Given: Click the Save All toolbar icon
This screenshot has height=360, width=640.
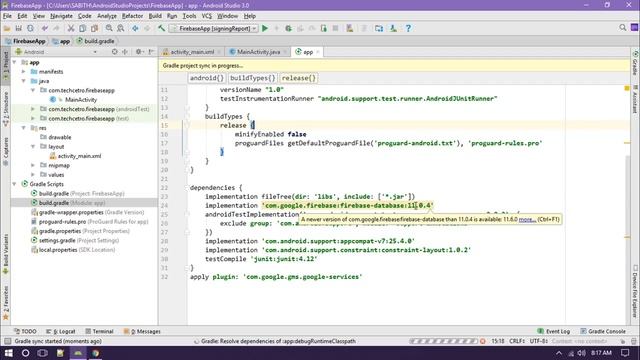Looking at the screenshot, I should (18, 28).
